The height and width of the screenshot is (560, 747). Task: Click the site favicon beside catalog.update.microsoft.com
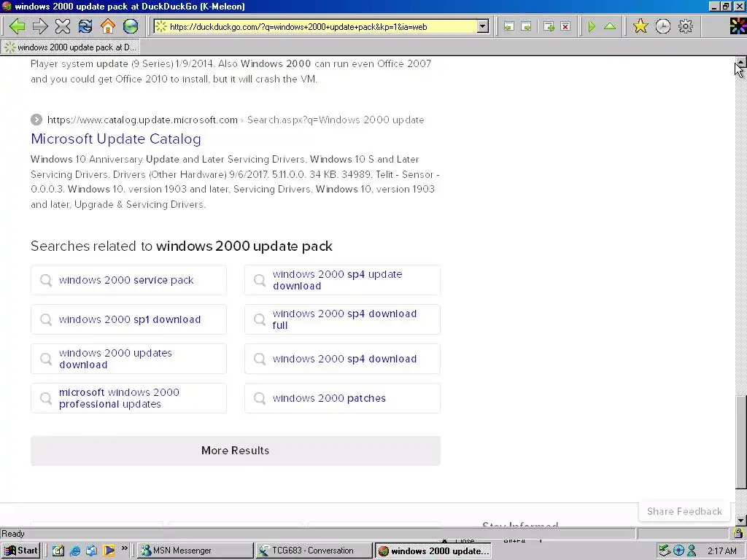36,120
